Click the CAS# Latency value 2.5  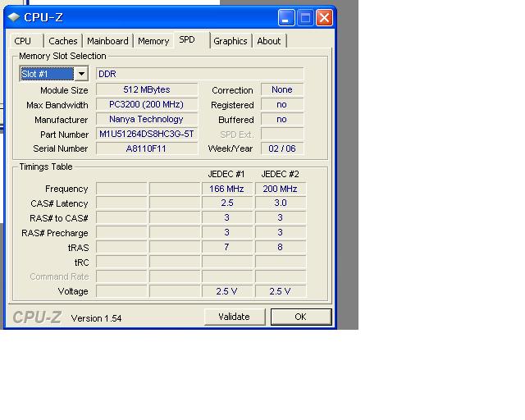point(226,203)
